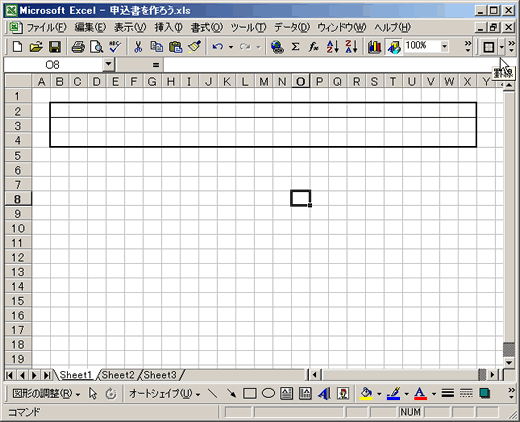Viewport: 520px width, 422px height.
Task: Jump to the first sheet tab arrow
Action: pos(10,375)
